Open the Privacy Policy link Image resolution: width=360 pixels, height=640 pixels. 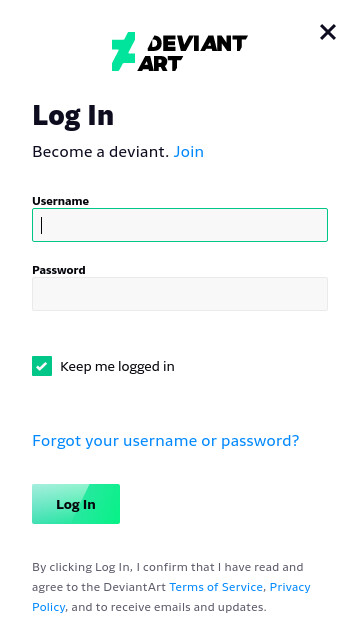coord(290,587)
